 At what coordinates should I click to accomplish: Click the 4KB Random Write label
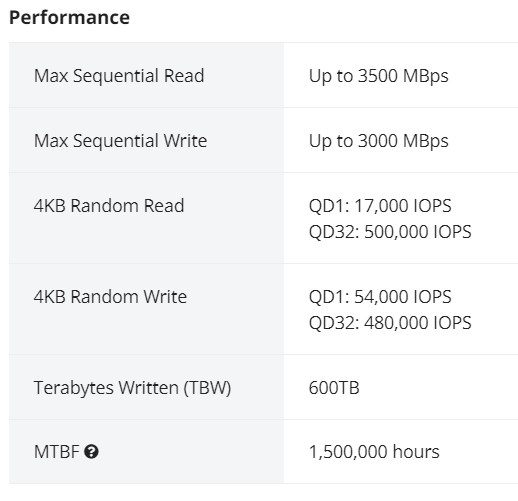point(110,296)
